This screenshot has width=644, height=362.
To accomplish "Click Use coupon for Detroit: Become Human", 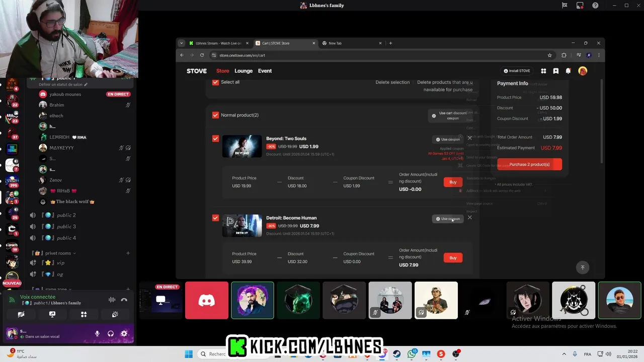I will click(448, 219).
